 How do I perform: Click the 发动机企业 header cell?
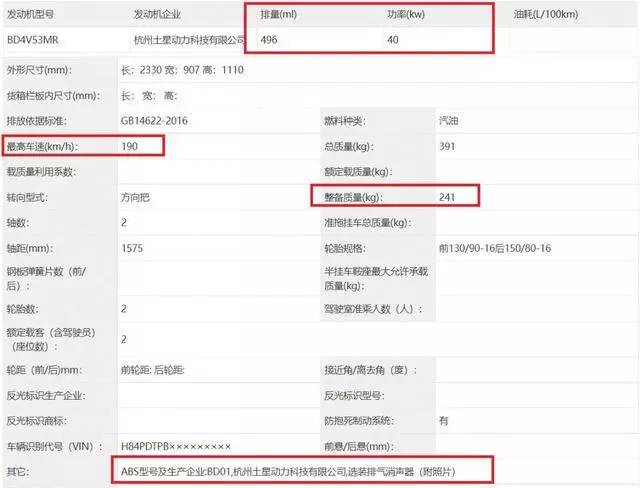point(157,14)
